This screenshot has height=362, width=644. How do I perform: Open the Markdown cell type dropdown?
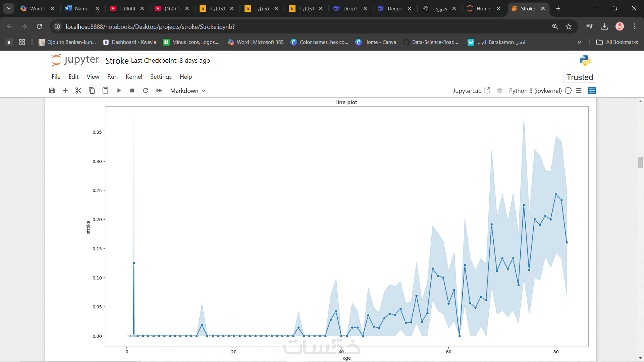click(187, 90)
